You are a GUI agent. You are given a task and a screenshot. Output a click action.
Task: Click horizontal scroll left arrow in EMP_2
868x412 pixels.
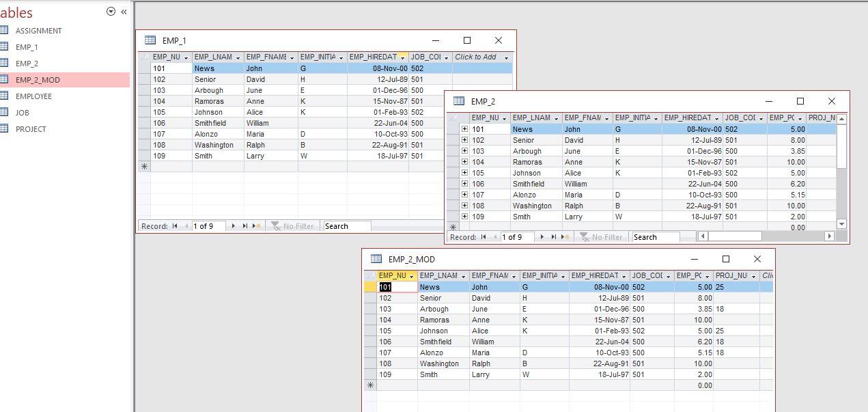702,236
